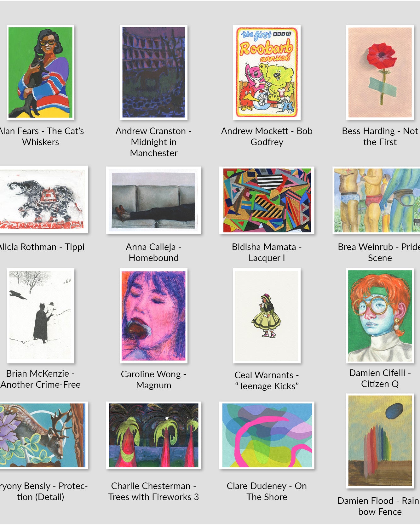View the Batman snowman drawing thumbnail

tap(40, 316)
